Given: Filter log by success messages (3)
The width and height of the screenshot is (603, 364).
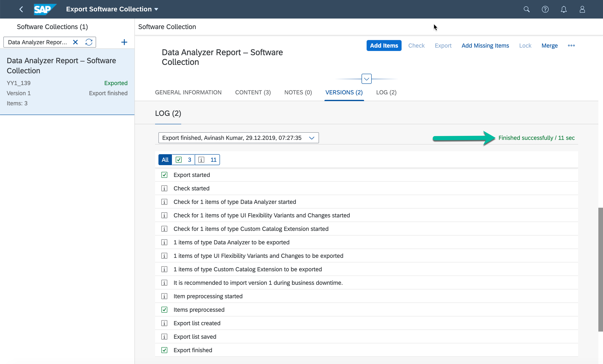Looking at the screenshot, I should coord(183,160).
